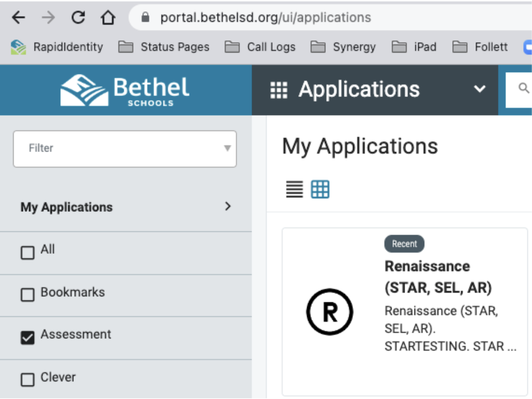Expand My Applications sidebar chevron
The image size is (532, 399).
click(x=228, y=207)
